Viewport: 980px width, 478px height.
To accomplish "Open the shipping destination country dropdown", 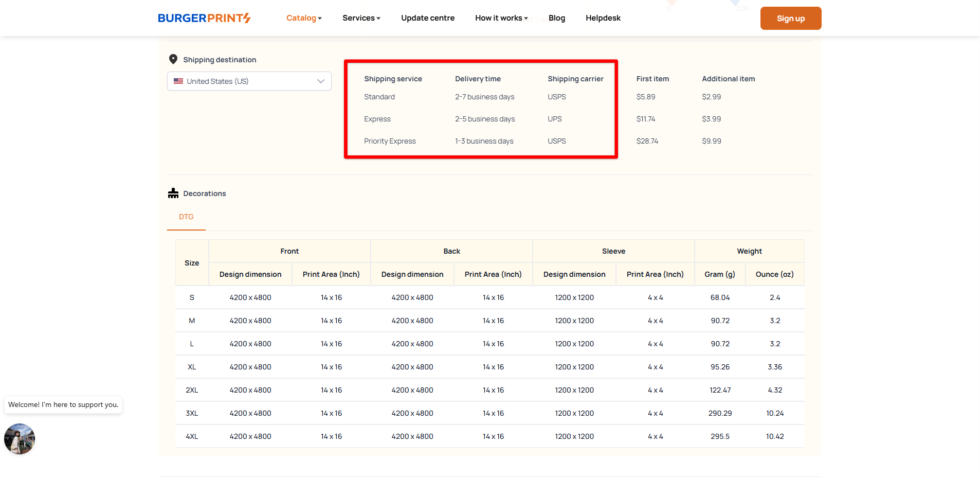I will tap(249, 81).
